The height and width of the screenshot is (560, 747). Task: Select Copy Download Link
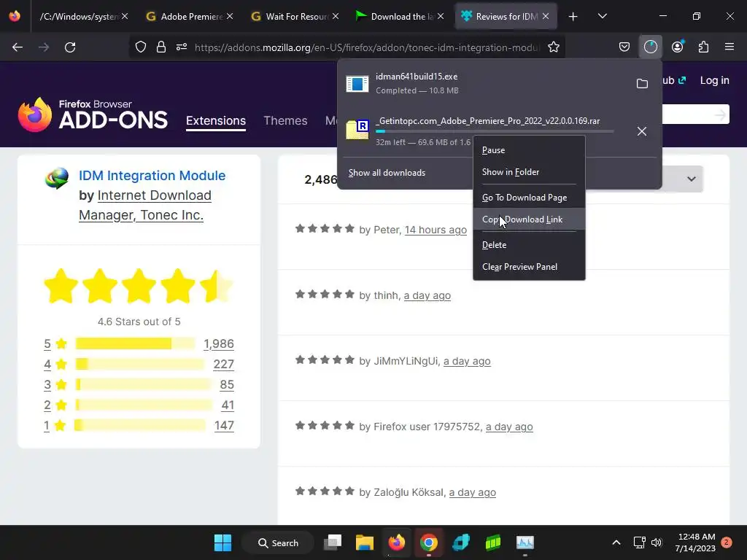tap(529, 219)
